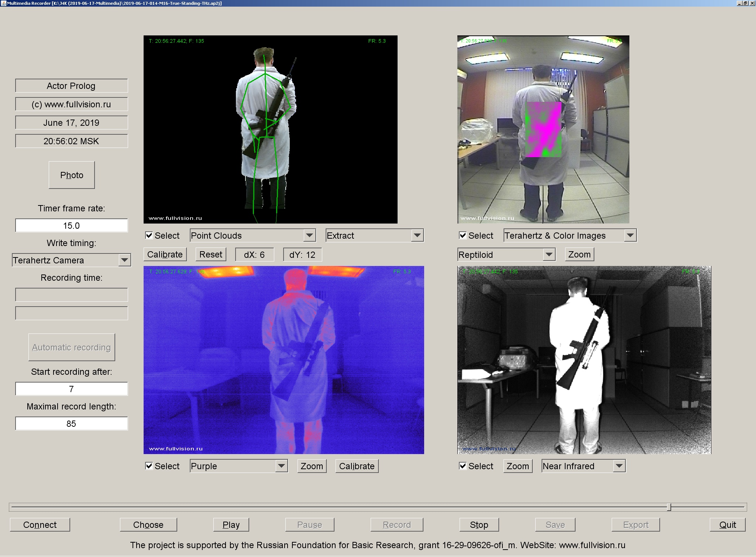Click Zoom beside the Reptiloid dropdown
The height and width of the screenshot is (557, 756).
tap(579, 254)
